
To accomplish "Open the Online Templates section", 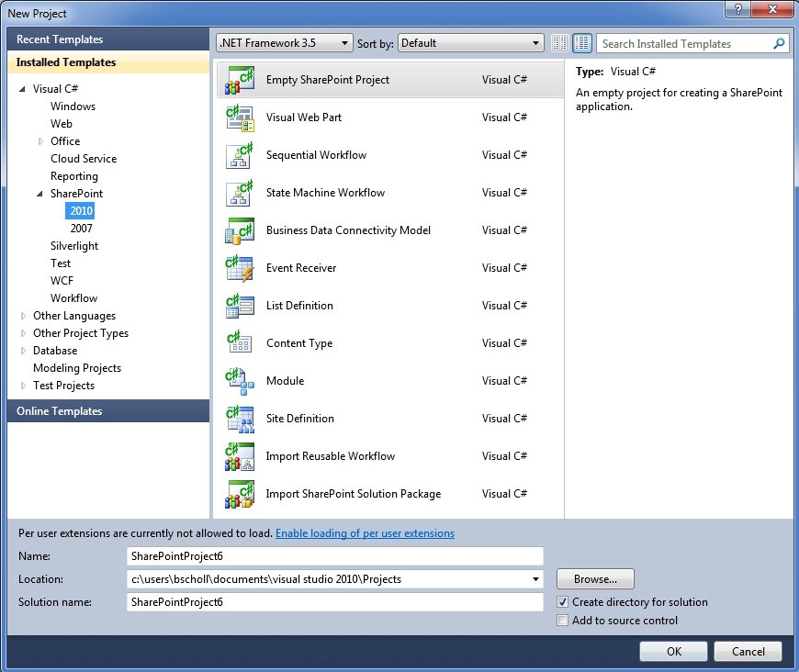I will [108, 411].
